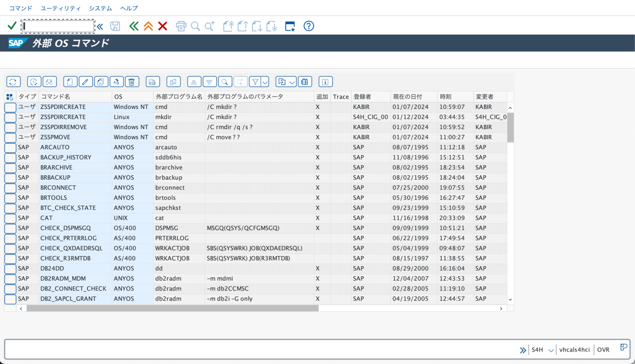This screenshot has width=635, height=364.
Task: Refresh the external command list
Action: coord(13,81)
